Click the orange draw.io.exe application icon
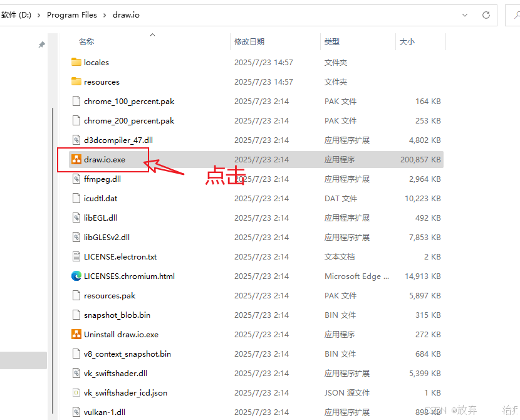The width and height of the screenshot is (520, 420). (x=76, y=159)
